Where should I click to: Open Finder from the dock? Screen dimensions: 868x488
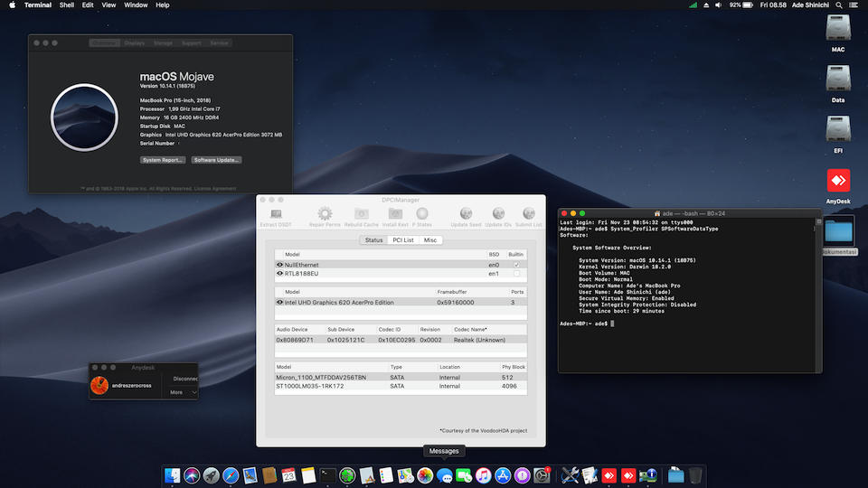[172, 475]
